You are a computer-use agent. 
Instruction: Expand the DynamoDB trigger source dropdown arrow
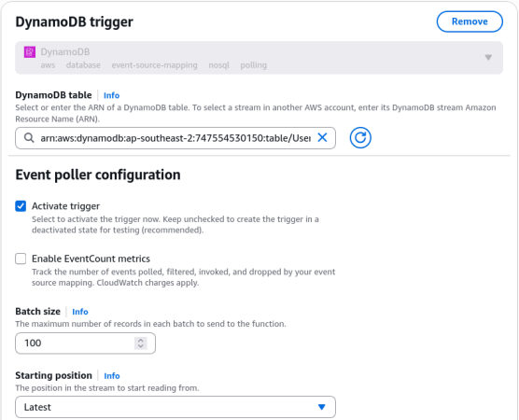tap(488, 58)
